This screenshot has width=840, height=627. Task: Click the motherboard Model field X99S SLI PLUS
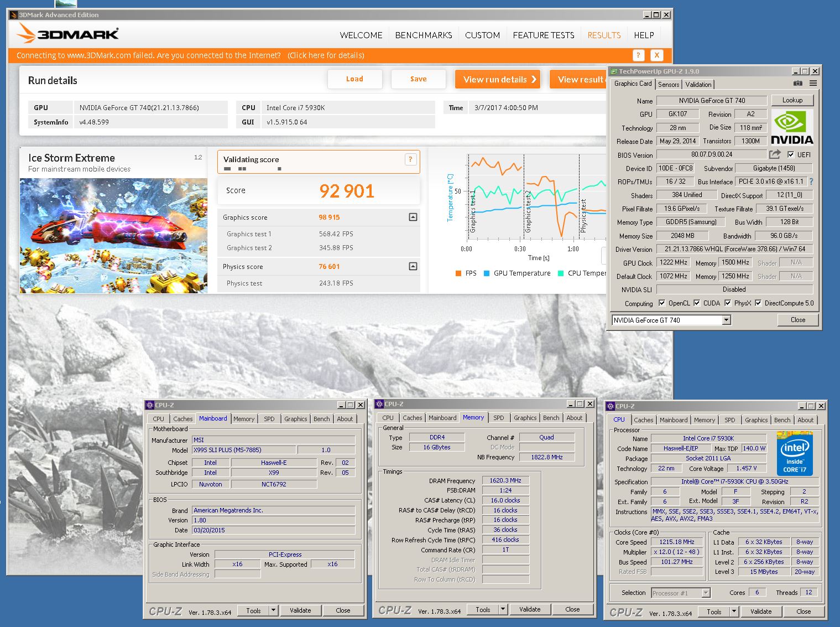243,450
